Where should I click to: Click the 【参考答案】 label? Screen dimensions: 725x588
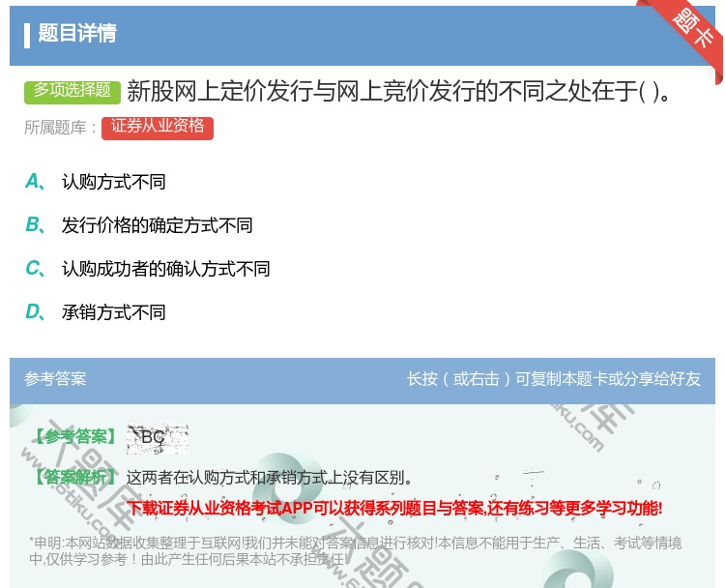(x=75, y=436)
